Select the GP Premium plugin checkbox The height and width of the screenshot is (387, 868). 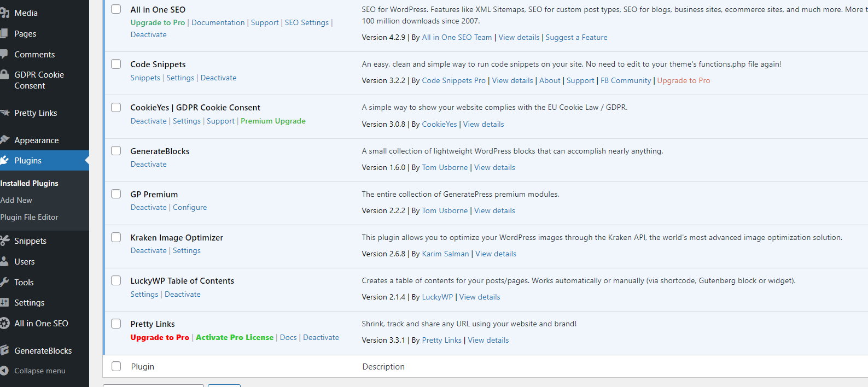click(x=116, y=194)
